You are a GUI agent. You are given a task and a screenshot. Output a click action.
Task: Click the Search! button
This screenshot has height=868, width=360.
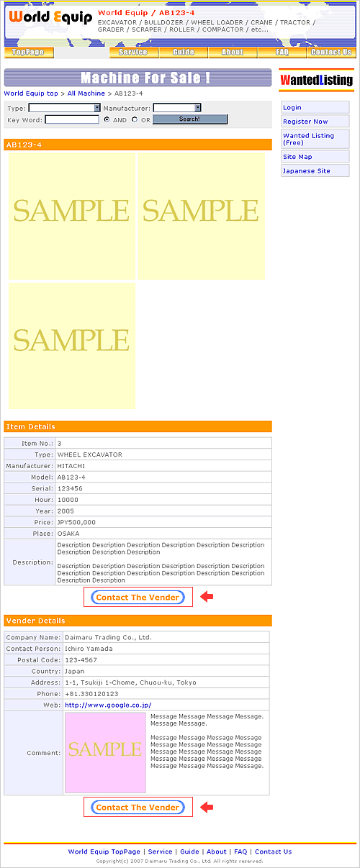tap(190, 119)
